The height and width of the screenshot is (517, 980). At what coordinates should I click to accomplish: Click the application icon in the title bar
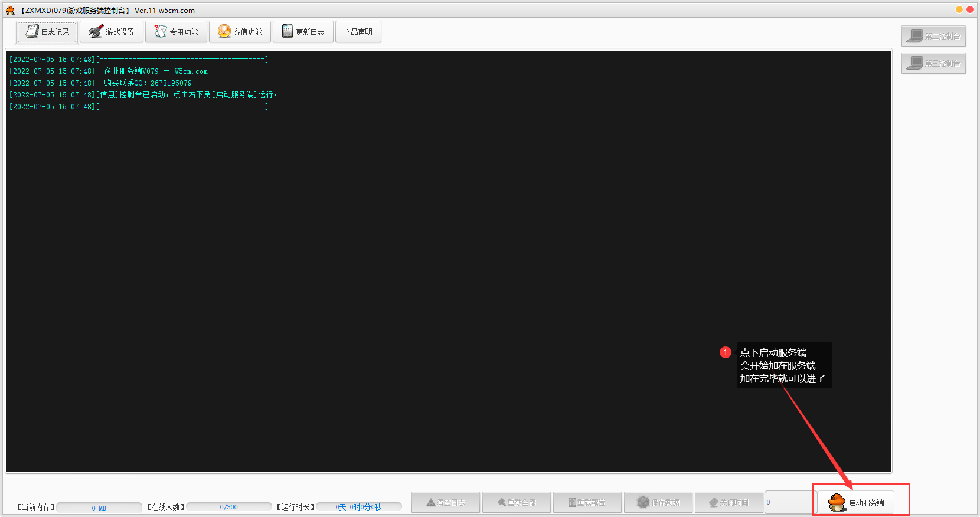click(10, 10)
